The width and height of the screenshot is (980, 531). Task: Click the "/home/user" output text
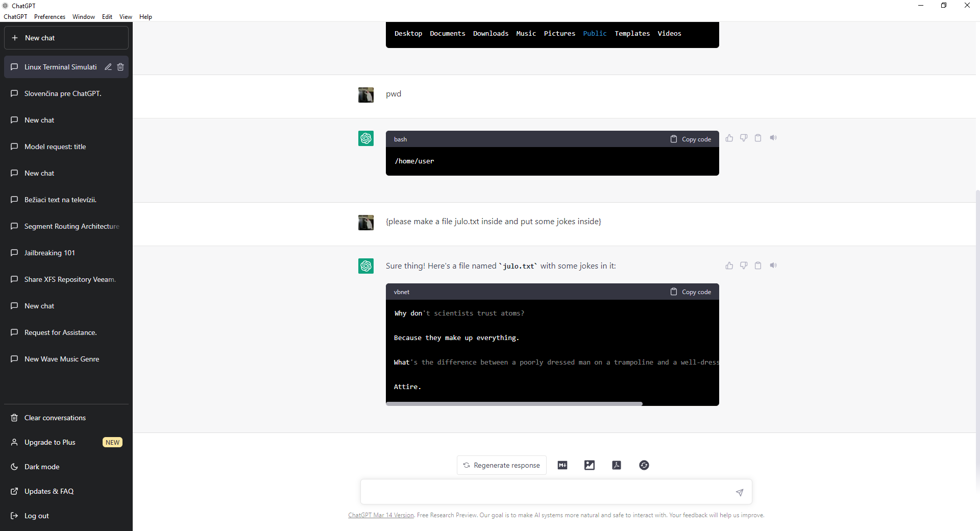[414, 161]
